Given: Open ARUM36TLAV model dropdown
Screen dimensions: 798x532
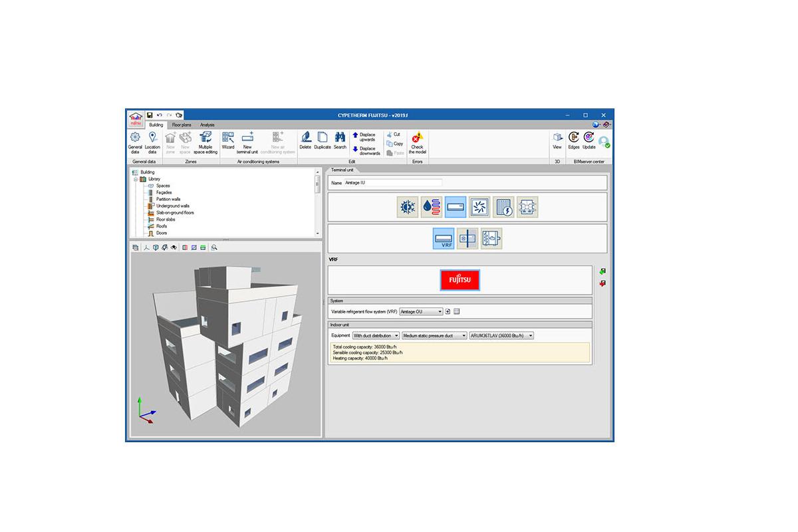Looking at the screenshot, I should [501, 336].
